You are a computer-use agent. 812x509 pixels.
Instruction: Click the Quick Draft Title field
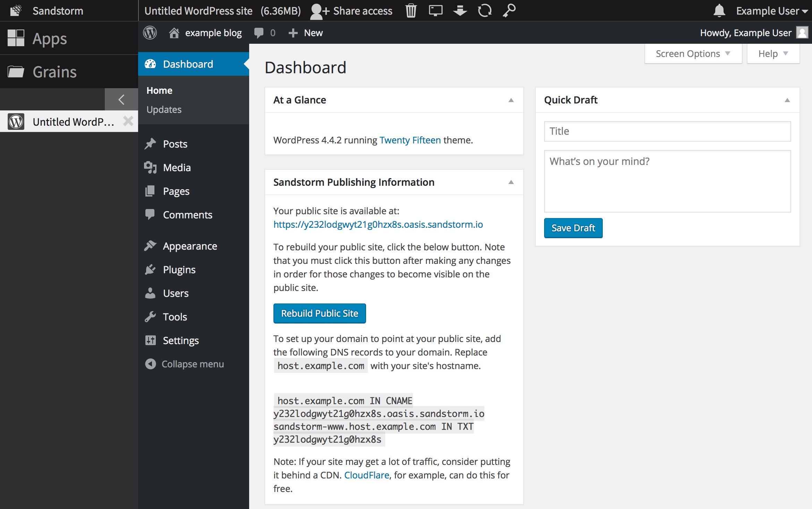coord(667,131)
